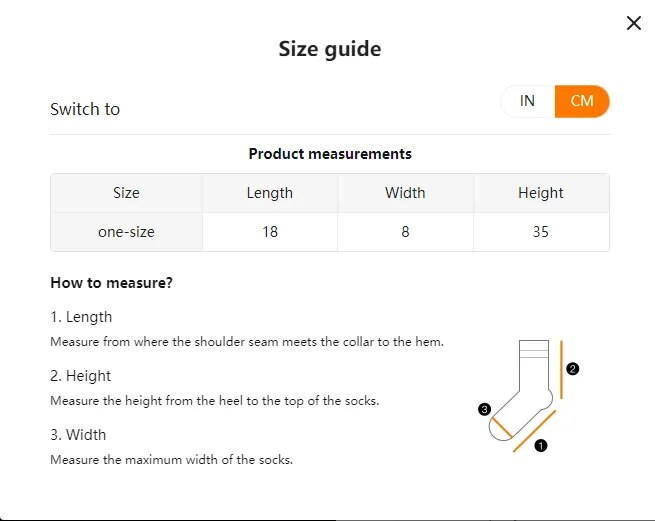
Task: Click the sock illustration
Action: click(x=522, y=395)
